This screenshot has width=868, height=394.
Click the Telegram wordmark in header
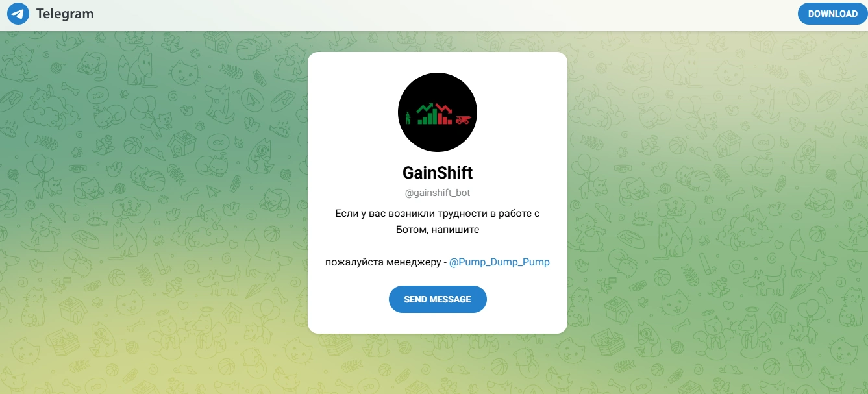pyautogui.click(x=65, y=14)
